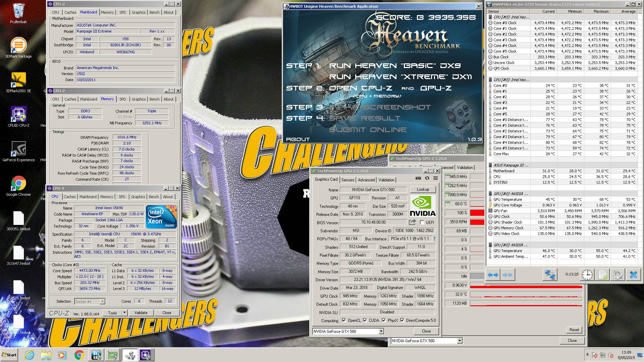This screenshot has width=644, height=362.
Task: Click the GPU-Z refresh icon
Action: tap(427, 178)
